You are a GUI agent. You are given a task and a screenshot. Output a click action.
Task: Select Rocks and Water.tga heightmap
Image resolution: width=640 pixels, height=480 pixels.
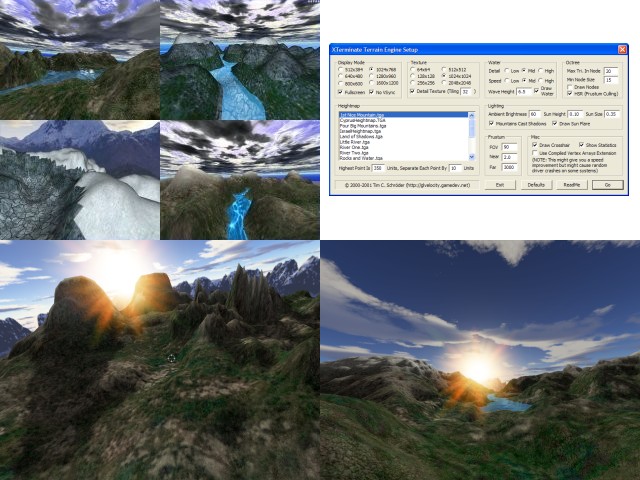click(403, 158)
